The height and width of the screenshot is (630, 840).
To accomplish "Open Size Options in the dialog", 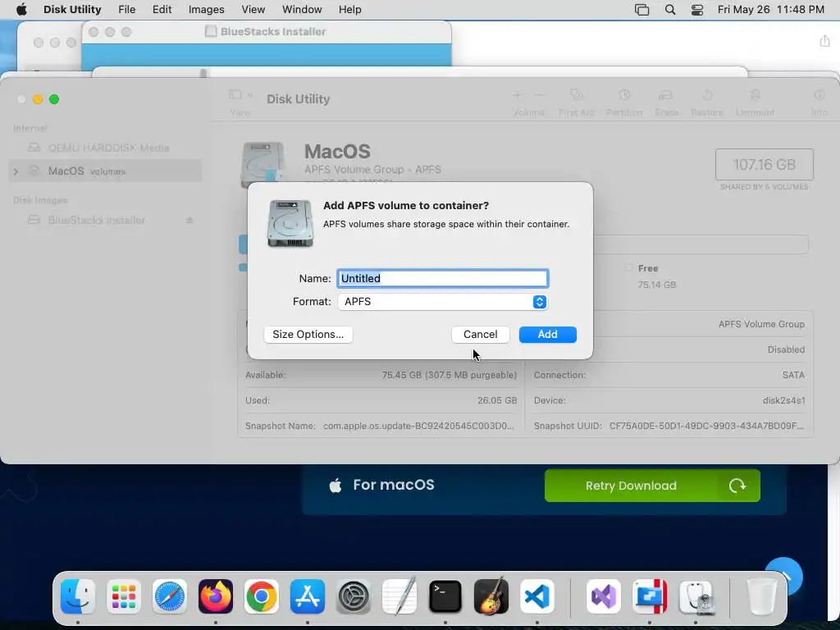I will pyautogui.click(x=308, y=335).
